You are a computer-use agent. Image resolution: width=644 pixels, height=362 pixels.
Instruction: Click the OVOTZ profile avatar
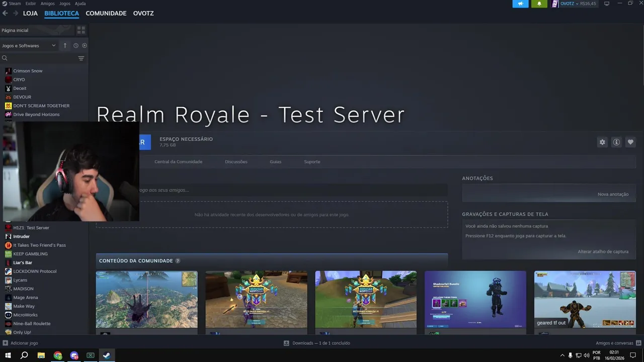tap(555, 4)
